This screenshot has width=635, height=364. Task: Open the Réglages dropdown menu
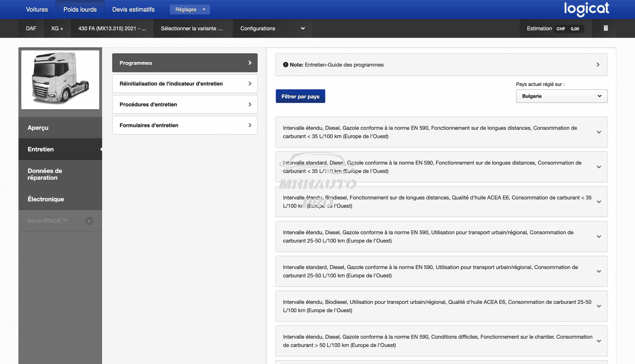pos(190,9)
